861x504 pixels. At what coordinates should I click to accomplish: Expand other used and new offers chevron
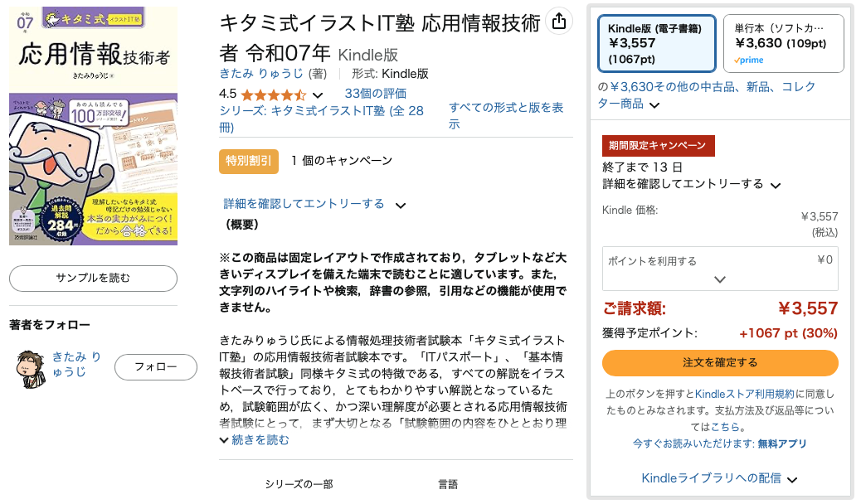pyautogui.click(x=654, y=105)
